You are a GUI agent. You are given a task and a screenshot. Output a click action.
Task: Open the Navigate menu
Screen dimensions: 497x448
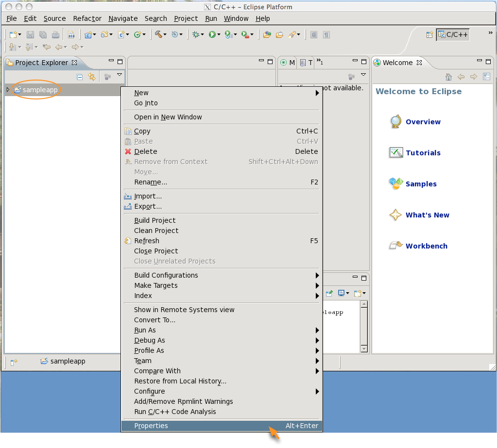pos(123,18)
